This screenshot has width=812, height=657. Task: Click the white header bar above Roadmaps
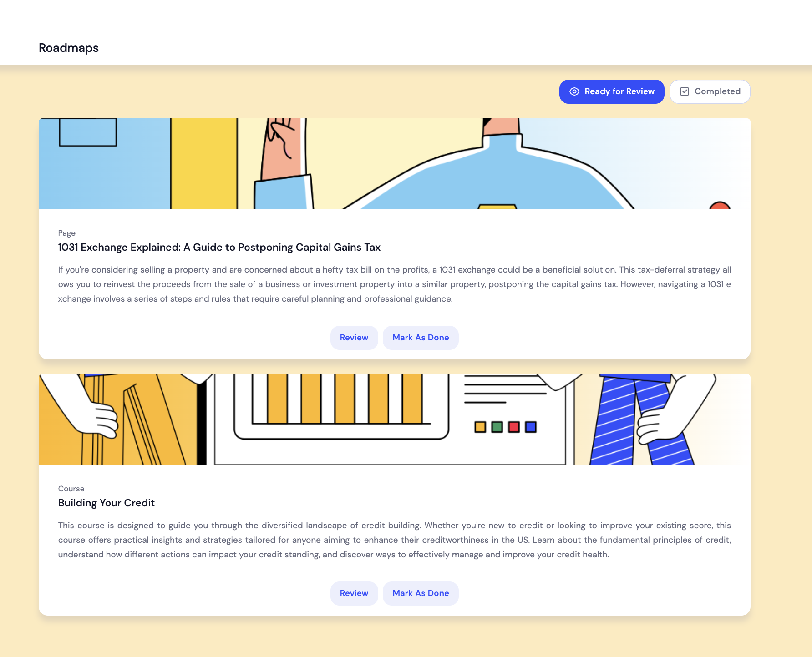406,15
